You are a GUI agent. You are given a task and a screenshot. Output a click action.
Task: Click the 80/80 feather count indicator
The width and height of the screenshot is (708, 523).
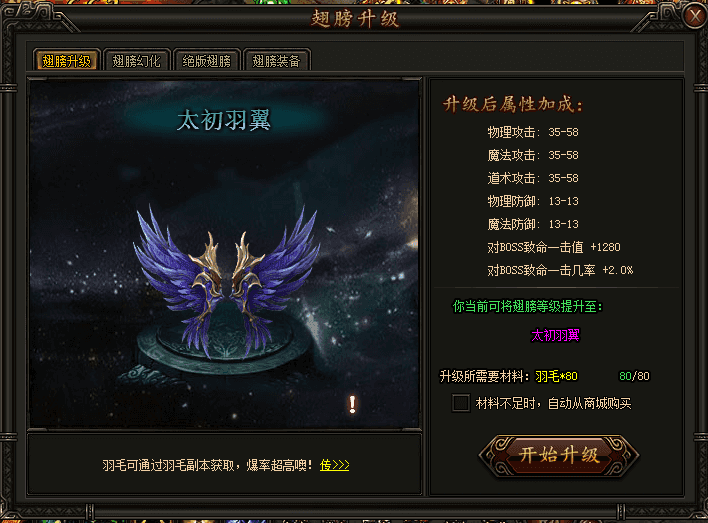(x=634, y=376)
